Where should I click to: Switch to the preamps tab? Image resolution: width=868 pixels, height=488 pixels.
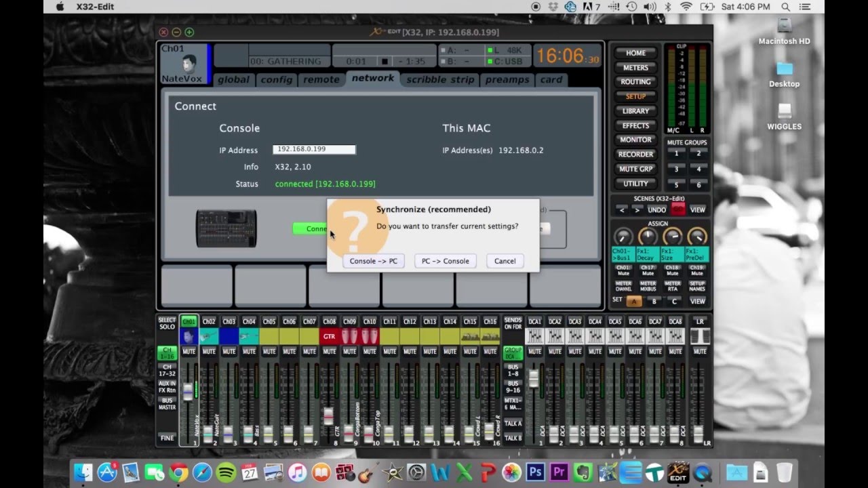(x=507, y=79)
